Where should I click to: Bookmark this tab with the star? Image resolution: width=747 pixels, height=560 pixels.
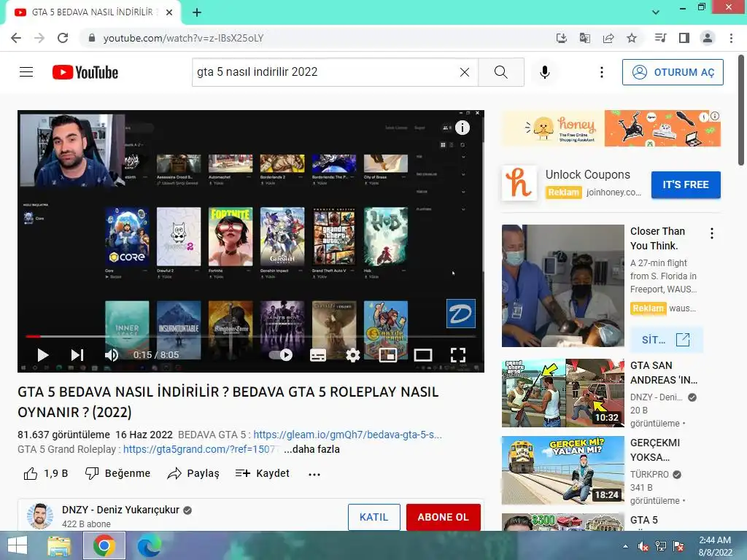click(x=632, y=38)
